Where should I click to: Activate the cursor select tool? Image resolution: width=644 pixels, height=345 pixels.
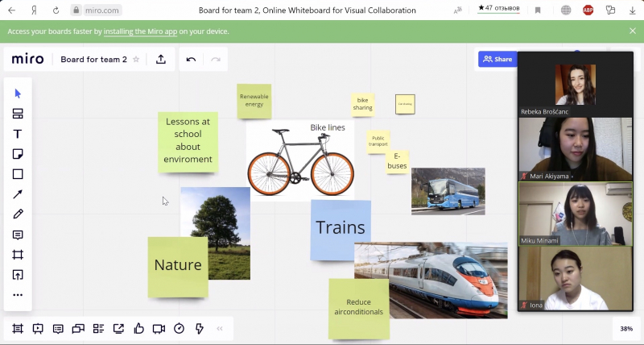click(18, 94)
